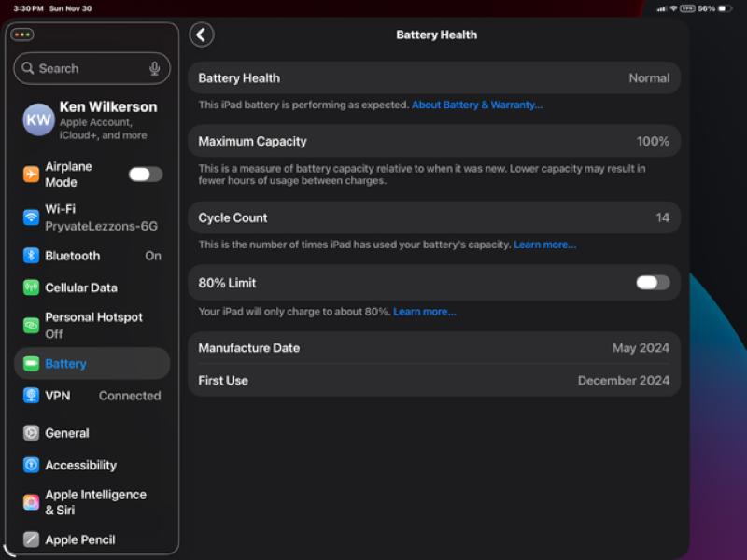Open About Battery & Warranty link
The image size is (747, 560).
tap(477, 105)
